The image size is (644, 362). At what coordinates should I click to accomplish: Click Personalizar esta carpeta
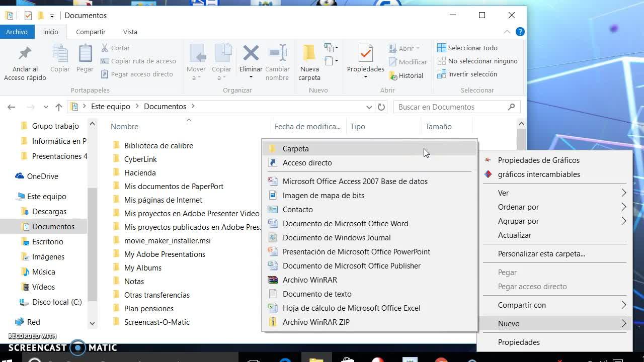click(x=555, y=253)
